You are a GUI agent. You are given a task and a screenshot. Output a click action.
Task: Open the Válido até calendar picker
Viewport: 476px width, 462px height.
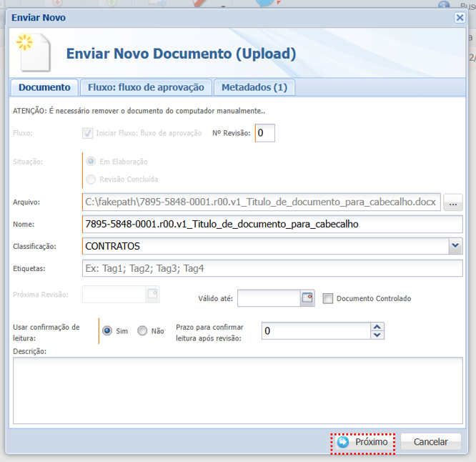tap(307, 298)
